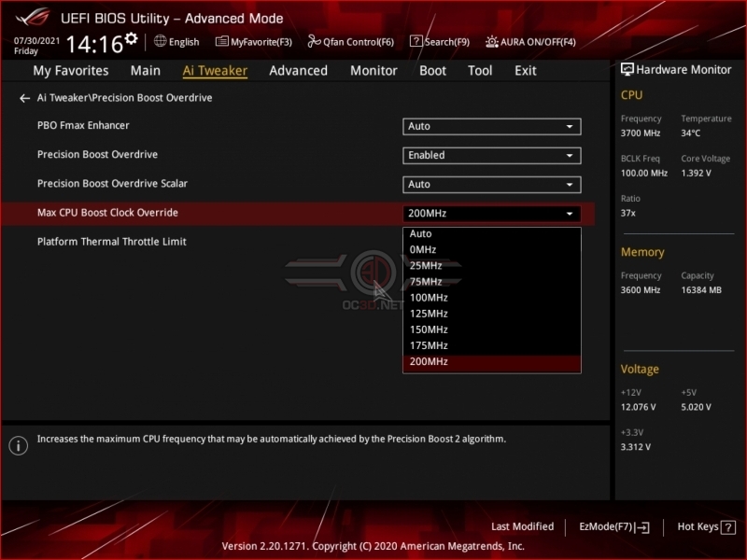Click the Version 2.20.1271 copyright text

point(373,546)
